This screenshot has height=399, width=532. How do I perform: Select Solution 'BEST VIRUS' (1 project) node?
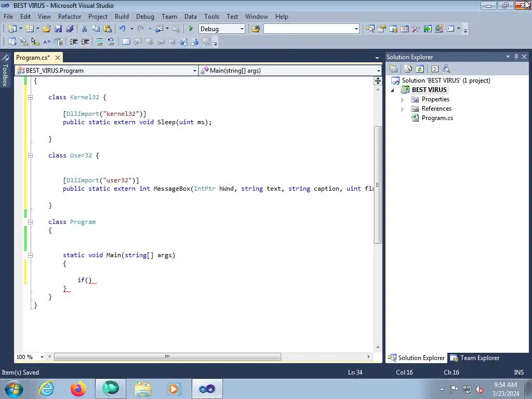pos(446,81)
